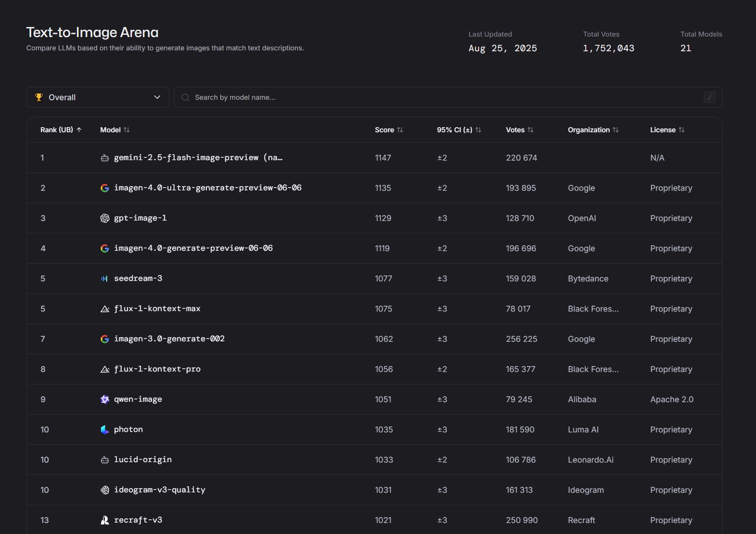756x534 pixels.
Task: Click the Recraft icon beside recraft-v3
Action: tap(105, 520)
